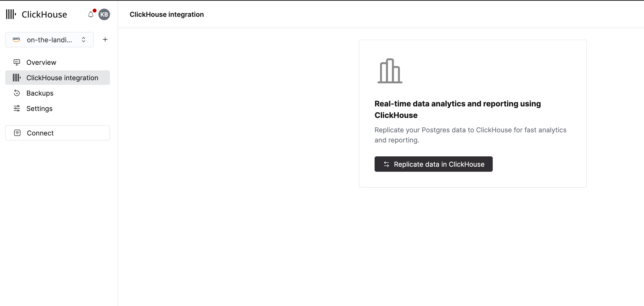This screenshot has width=644, height=306.
Task: Click the AWS icon in the project selector
Action: pos(16,39)
